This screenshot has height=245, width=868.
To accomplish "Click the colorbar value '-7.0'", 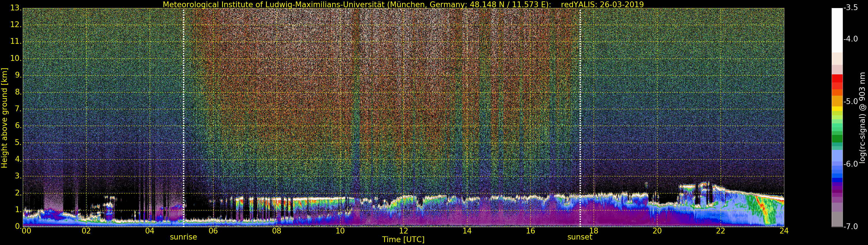I will pos(851,227).
